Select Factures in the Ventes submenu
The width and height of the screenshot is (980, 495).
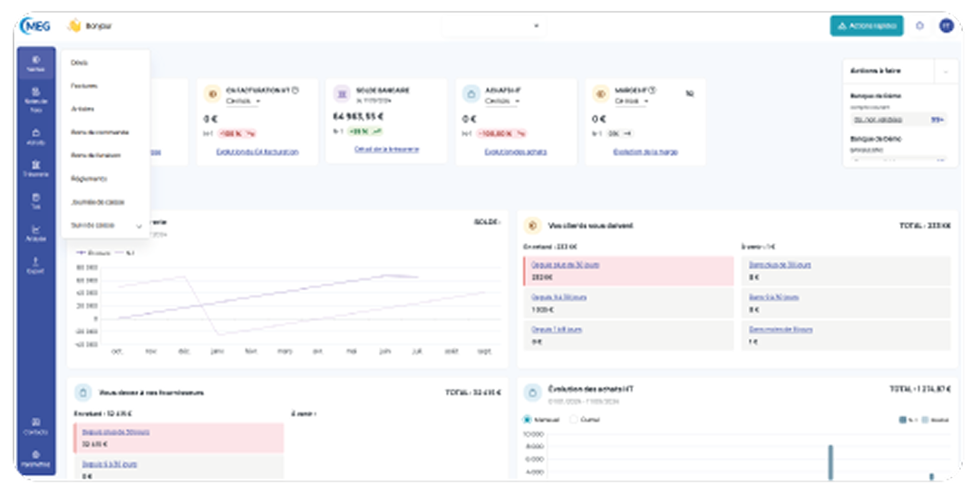84,86
